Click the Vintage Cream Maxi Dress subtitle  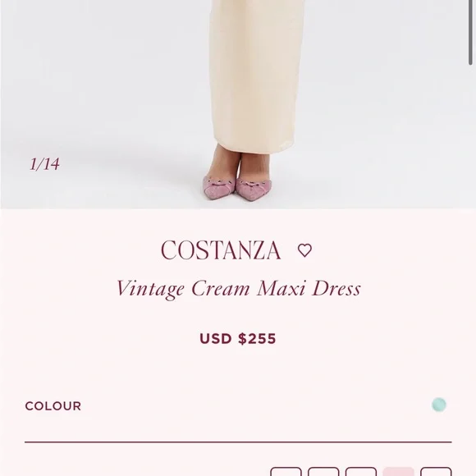pyautogui.click(x=239, y=289)
